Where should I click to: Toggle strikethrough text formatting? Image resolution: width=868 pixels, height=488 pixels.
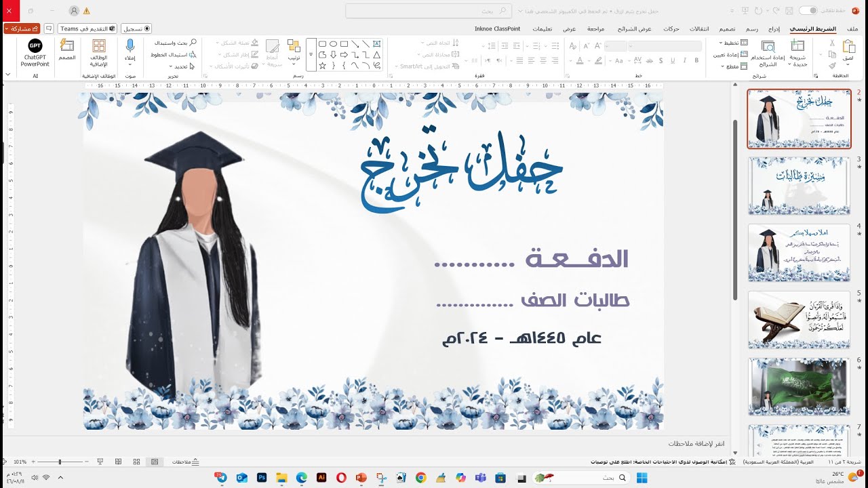pyautogui.click(x=649, y=60)
